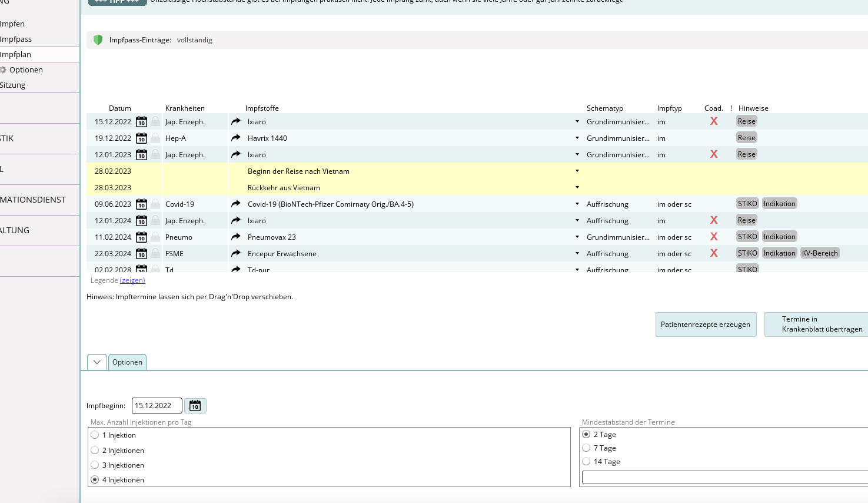Image resolution: width=868 pixels, height=503 pixels.
Task: Click STIKO tag in Pneumo row
Action: click(x=747, y=237)
